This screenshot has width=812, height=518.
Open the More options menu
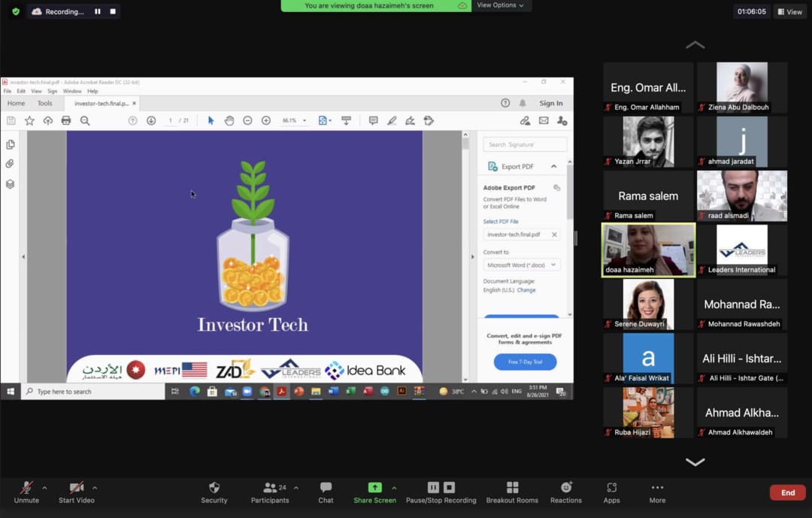tap(657, 492)
